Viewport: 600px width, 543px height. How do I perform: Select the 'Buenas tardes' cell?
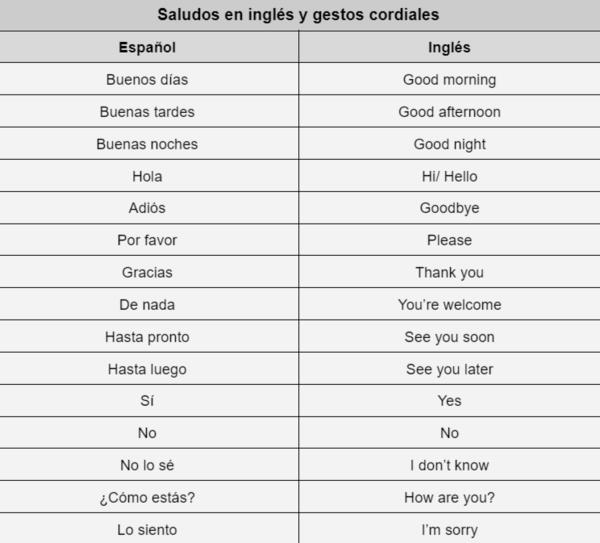click(x=149, y=112)
